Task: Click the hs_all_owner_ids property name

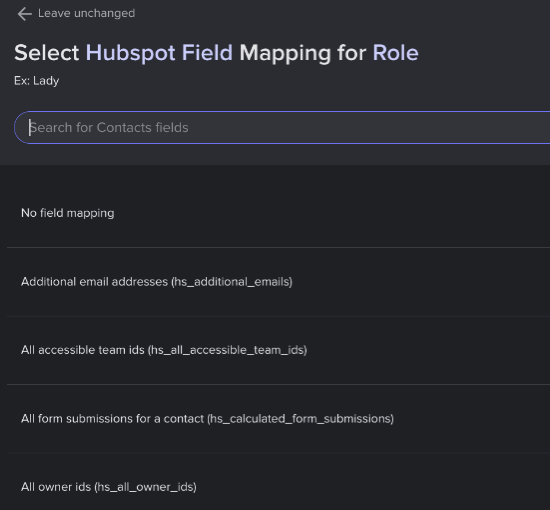Action: click(145, 487)
